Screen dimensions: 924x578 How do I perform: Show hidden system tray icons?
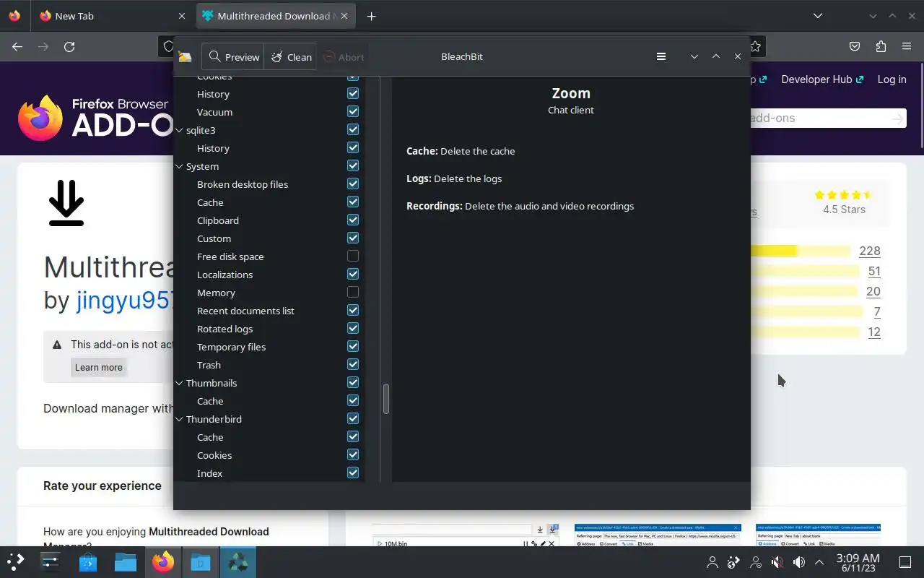point(819,562)
